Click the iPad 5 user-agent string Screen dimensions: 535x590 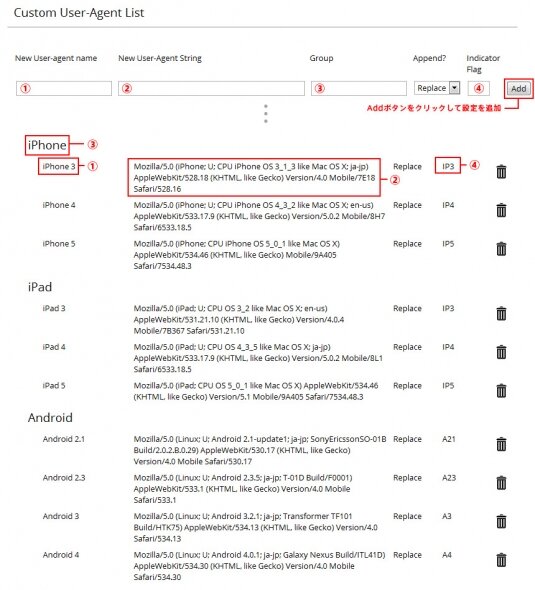coord(256,391)
